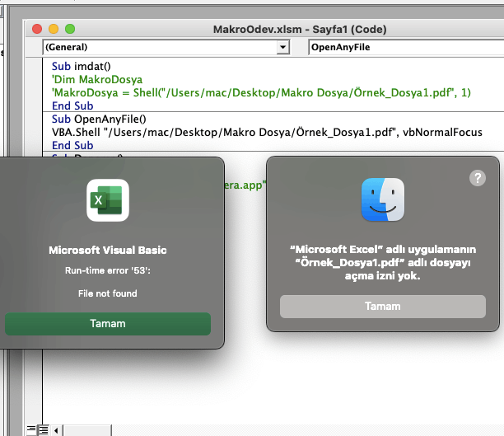The image size is (504, 436).
Task: Click the Finder face icon in the dialog
Action: click(383, 199)
